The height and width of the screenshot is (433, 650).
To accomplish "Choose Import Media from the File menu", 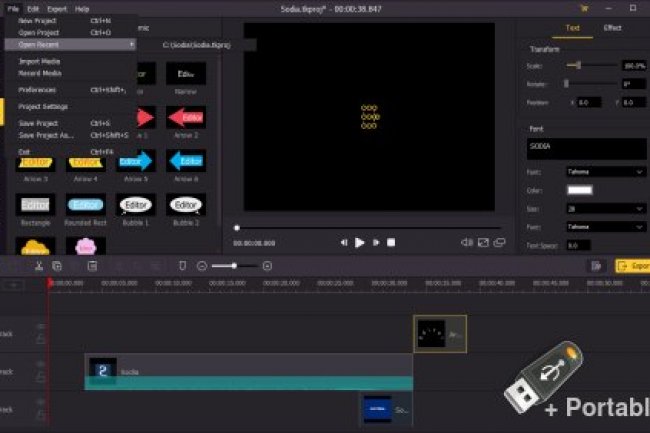I will (70, 61).
